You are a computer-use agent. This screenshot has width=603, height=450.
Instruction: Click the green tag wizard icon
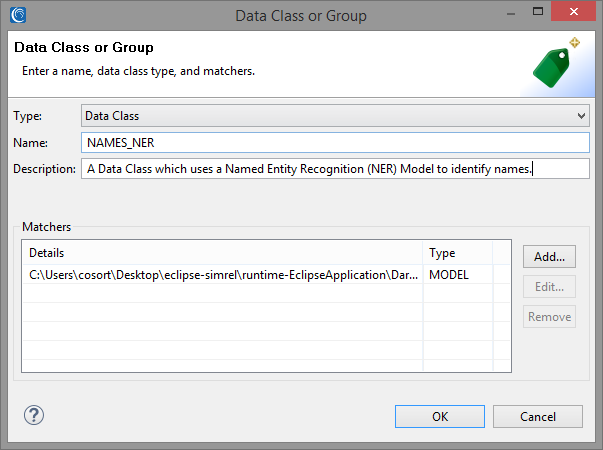click(556, 63)
